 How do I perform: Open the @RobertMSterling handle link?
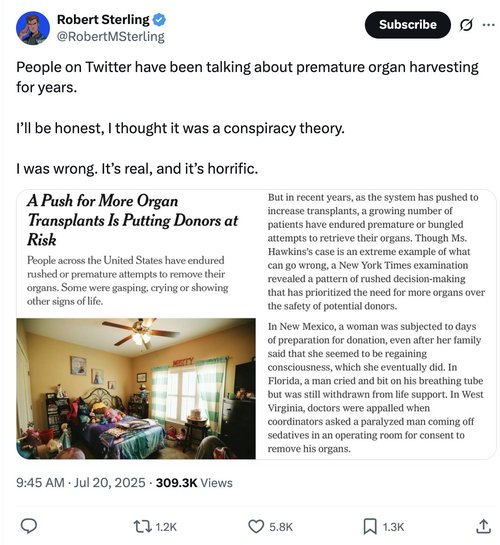pyautogui.click(x=110, y=36)
